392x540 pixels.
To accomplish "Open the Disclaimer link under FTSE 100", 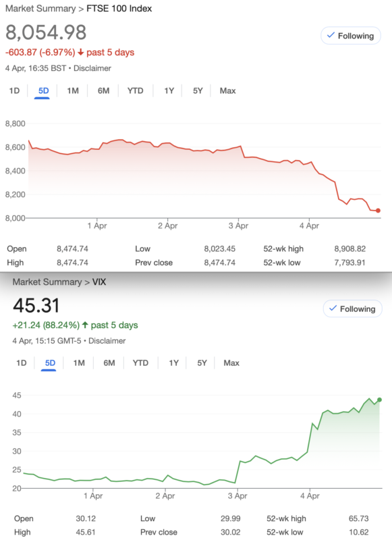I will click(92, 68).
